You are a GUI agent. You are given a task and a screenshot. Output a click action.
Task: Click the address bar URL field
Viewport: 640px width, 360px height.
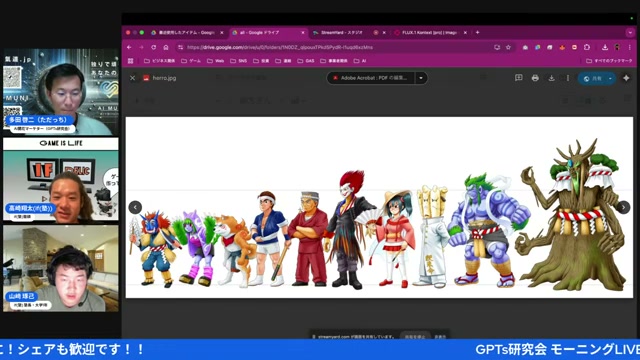pyautogui.click(x=335, y=47)
